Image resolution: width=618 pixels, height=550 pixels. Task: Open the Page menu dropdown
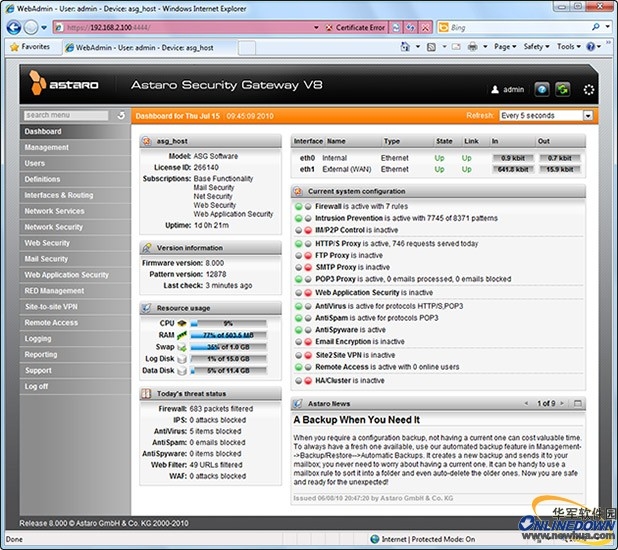[x=505, y=47]
